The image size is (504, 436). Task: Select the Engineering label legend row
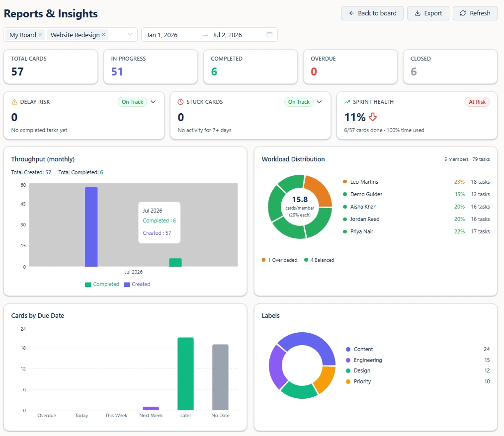click(418, 360)
